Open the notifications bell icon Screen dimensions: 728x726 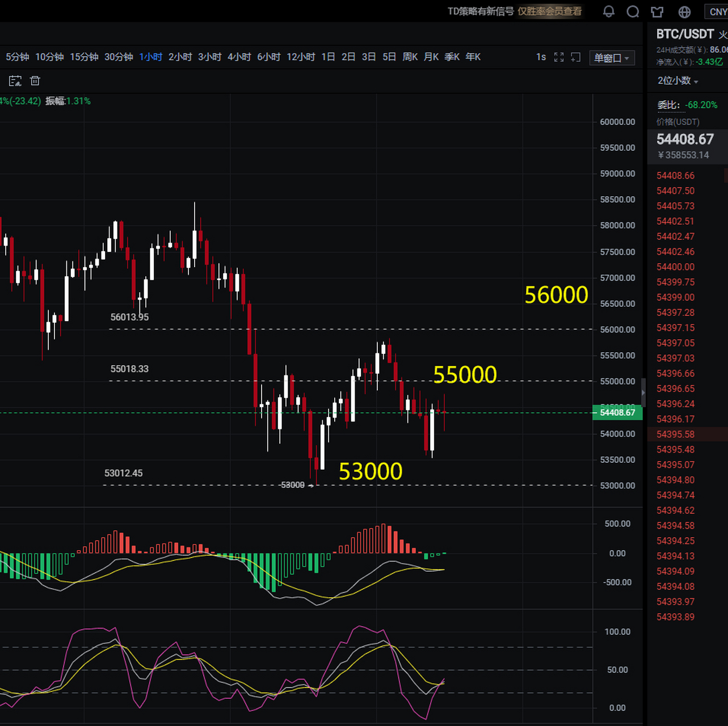[x=609, y=11]
